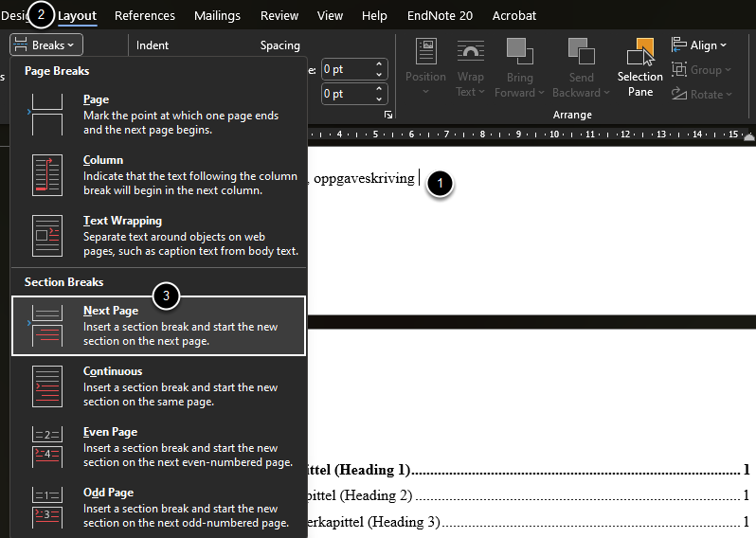Click the Odd Page section icon
The image size is (756, 538).
point(46,508)
